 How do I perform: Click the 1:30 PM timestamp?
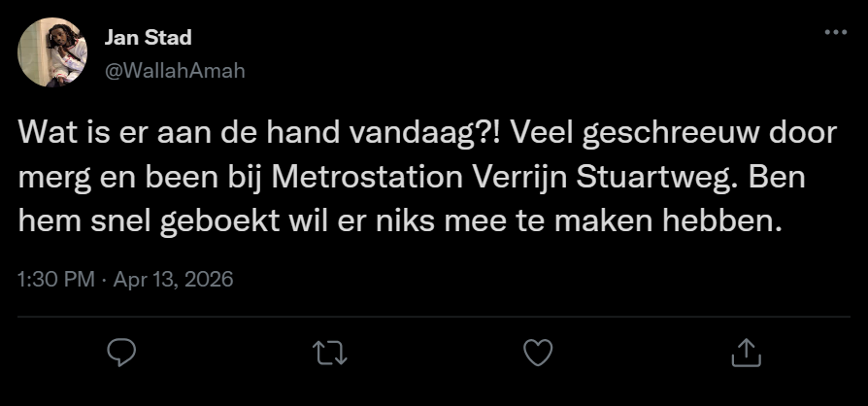(55, 279)
